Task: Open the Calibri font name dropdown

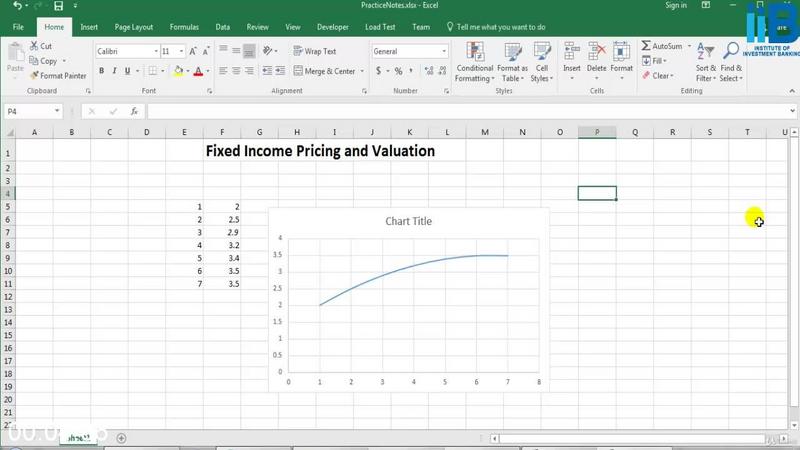Action: tap(156, 52)
